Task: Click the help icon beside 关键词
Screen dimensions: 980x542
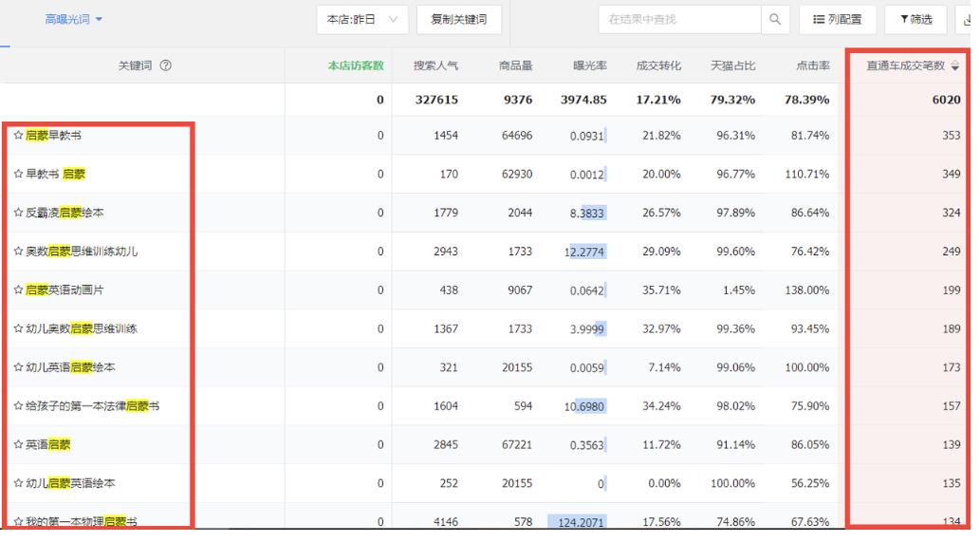Action: tap(166, 65)
